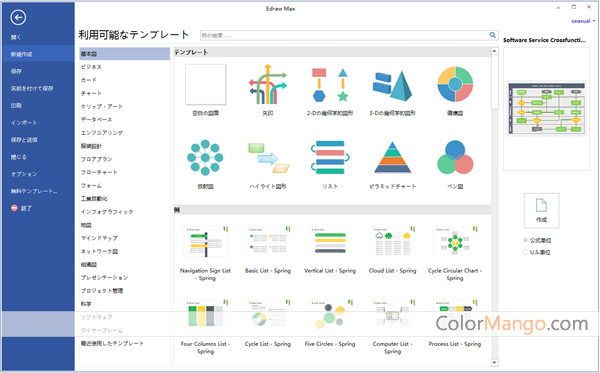600x373 pixels.
Task: Pick the radial diagram (放射図) template
Action: pos(205,158)
